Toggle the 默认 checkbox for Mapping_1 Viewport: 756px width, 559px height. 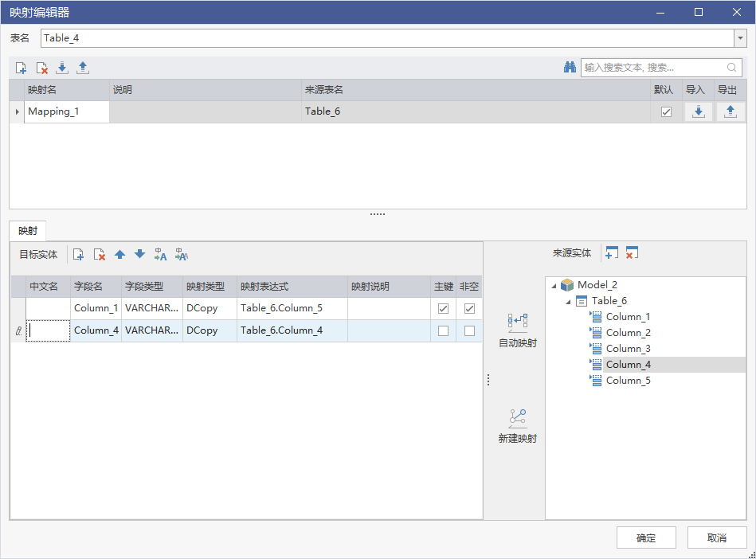pos(666,111)
